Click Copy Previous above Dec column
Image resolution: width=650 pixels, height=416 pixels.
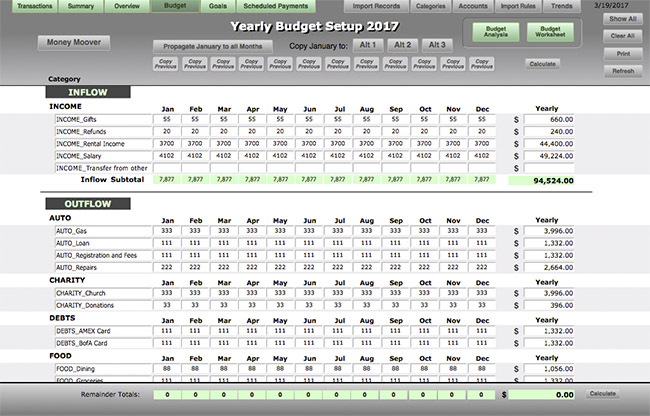tap(482, 64)
